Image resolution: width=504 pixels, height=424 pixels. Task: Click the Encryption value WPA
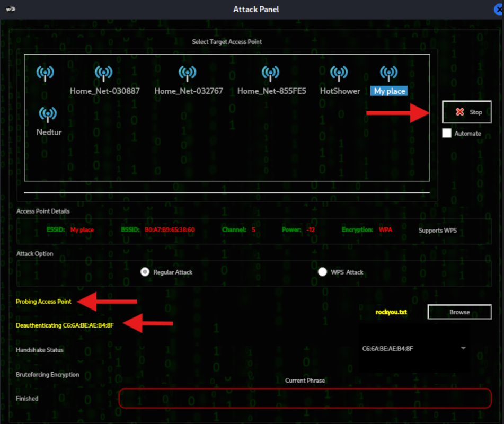385,230
